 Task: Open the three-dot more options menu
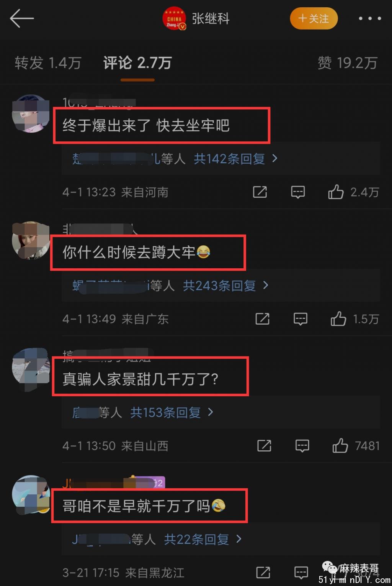point(369,18)
